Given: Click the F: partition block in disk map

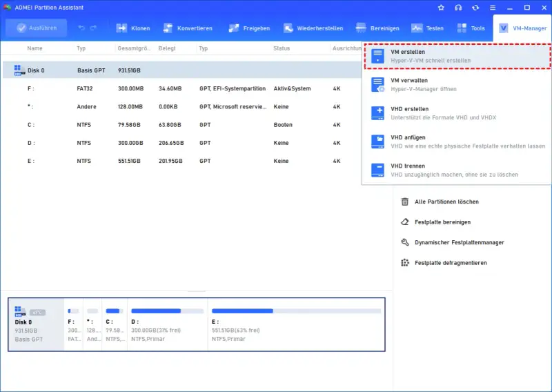Looking at the screenshot, I should pos(74,324).
